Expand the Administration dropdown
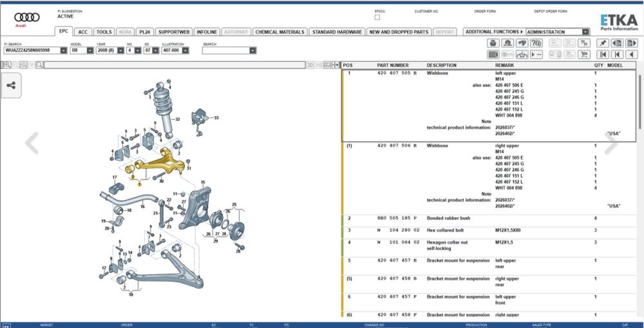The width and height of the screenshot is (644, 328). pyautogui.click(x=585, y=32)
